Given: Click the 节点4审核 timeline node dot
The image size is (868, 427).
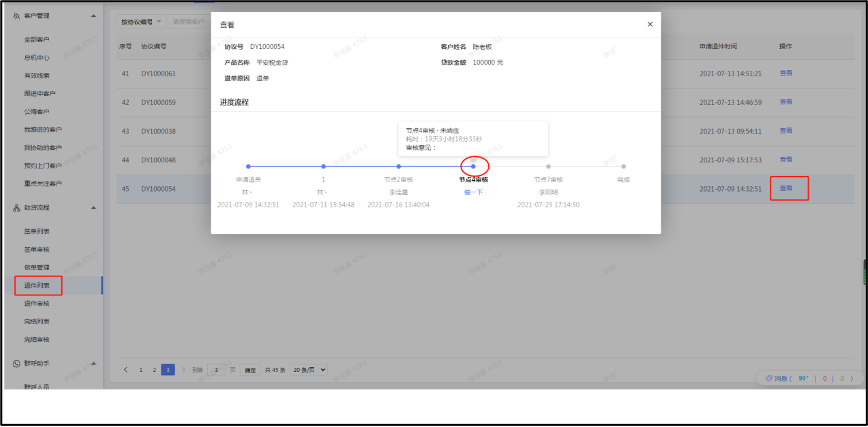Looking at the screenshot, I should (473, 166).
